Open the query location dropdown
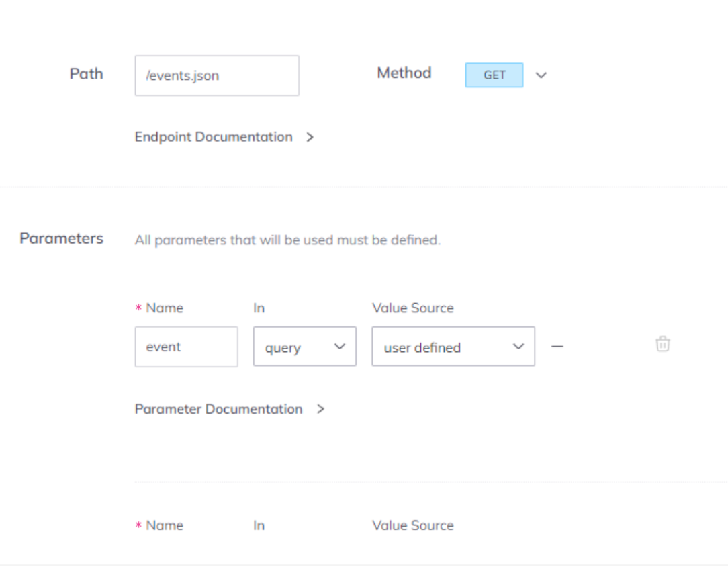This screenshot has width=728, height=579. [x=304, y=347]
